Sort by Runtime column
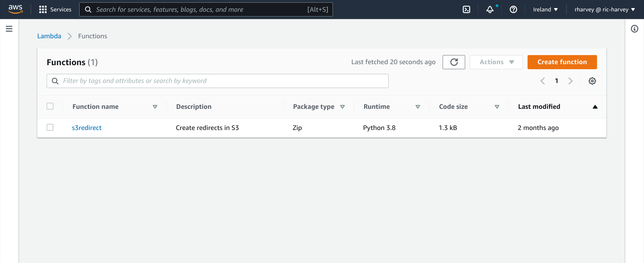The width and height of the screenshot is (644, 263). coord(418,107)
